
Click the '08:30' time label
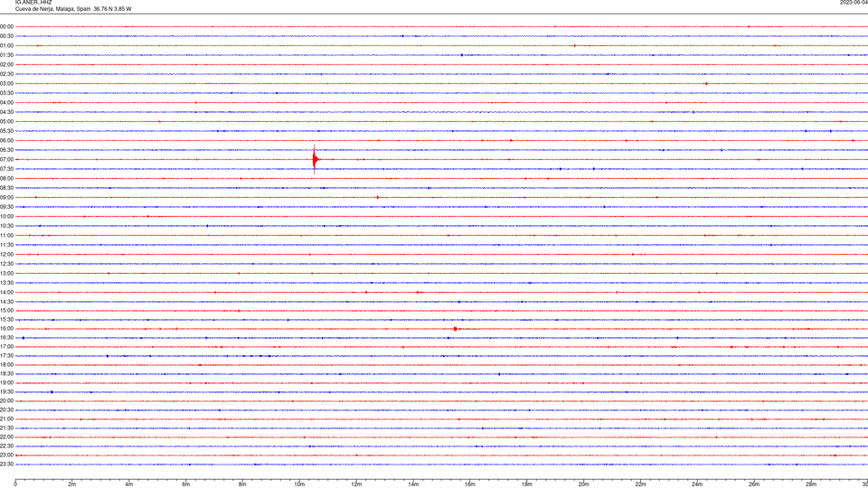(6, 188)
